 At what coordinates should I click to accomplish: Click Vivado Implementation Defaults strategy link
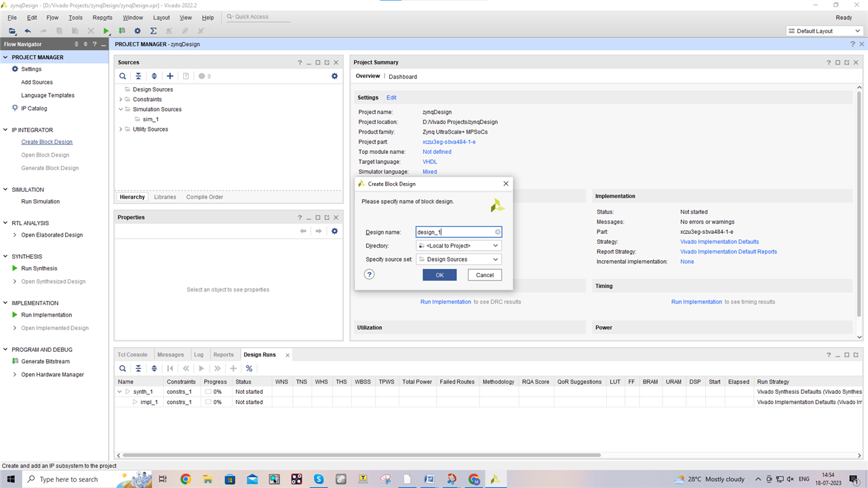click(x=719, y=242)
